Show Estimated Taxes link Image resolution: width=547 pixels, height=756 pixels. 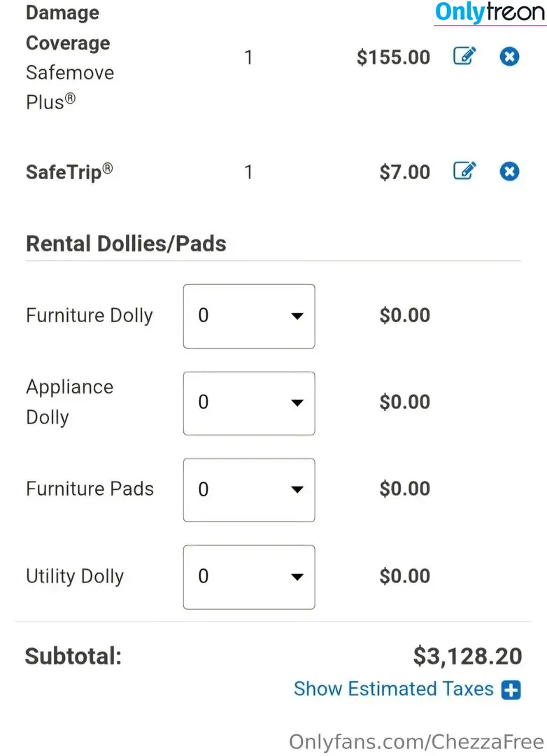pos(394,689)
